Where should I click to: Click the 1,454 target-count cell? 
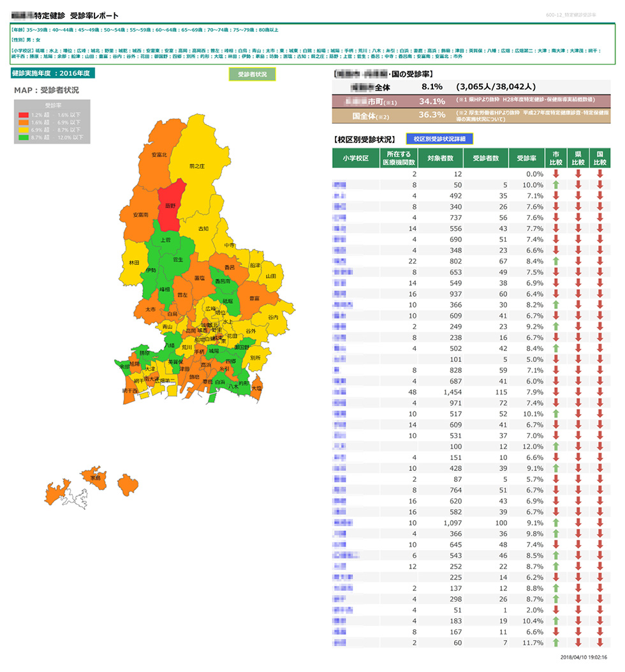[441, 392]
